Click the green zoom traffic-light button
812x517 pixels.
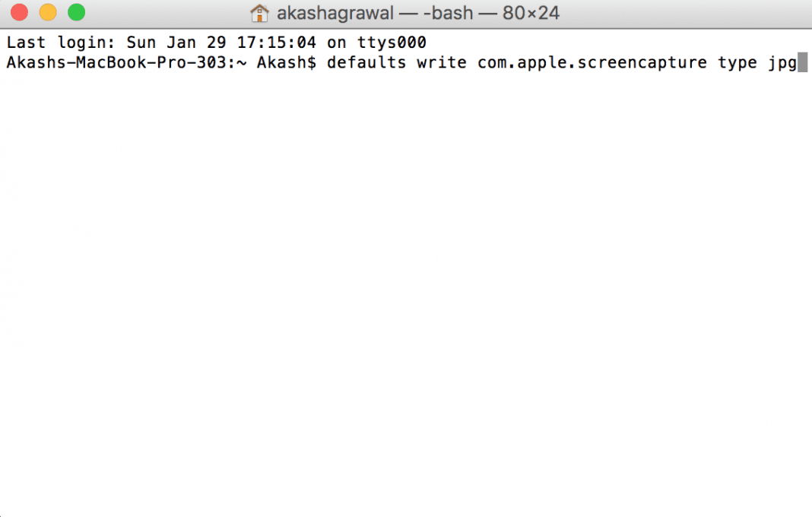[x=75, y=13]
